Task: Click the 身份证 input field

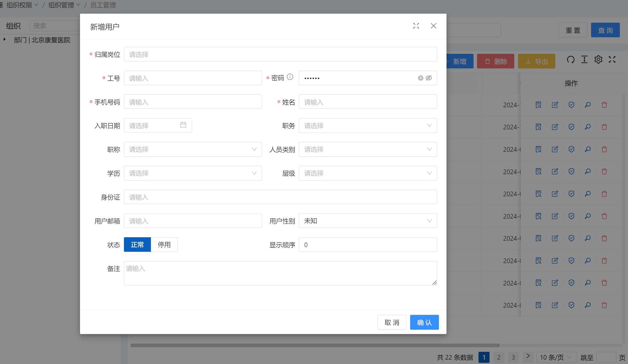Action: pyautogui.click(x=280, y=197)
